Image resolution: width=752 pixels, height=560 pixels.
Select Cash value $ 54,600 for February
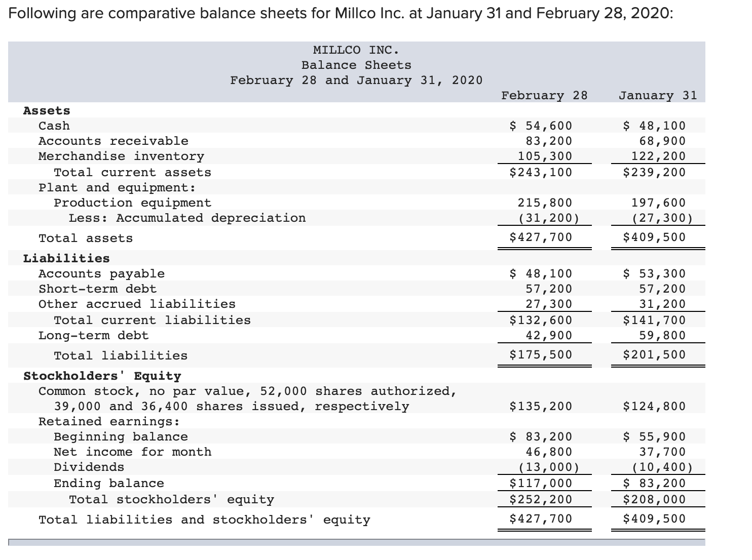pos(541,126)
